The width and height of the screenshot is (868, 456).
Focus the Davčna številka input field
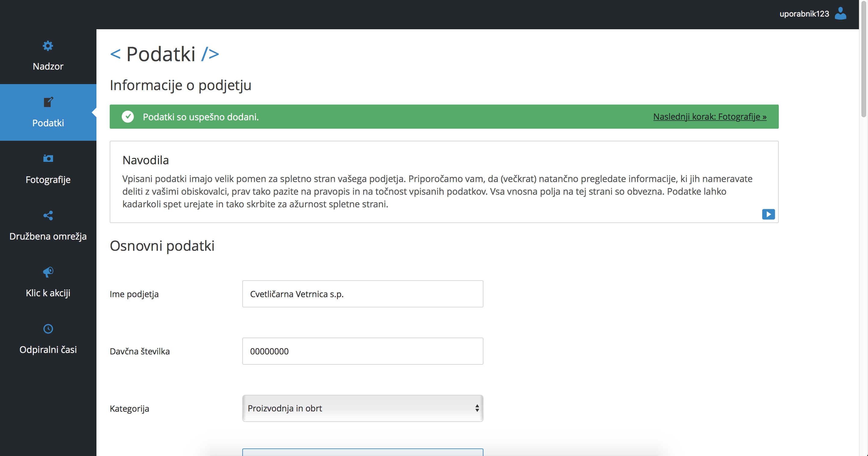[363, 351]
